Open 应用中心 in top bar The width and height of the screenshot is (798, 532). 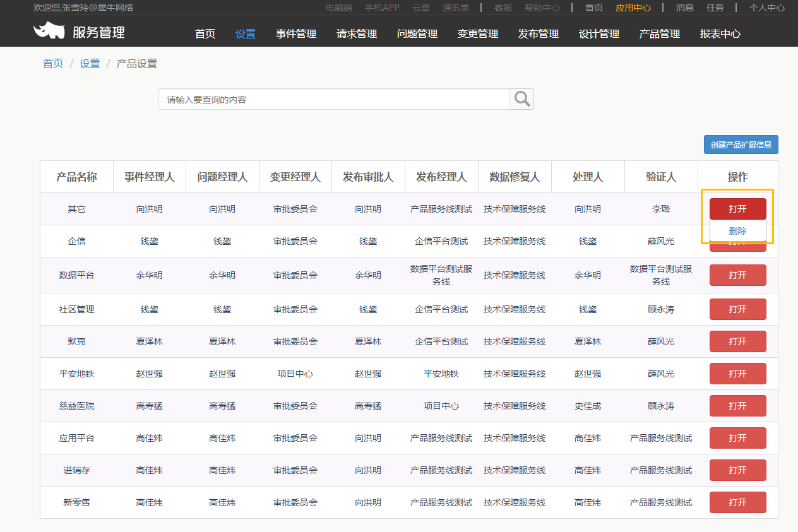(633, 8)
